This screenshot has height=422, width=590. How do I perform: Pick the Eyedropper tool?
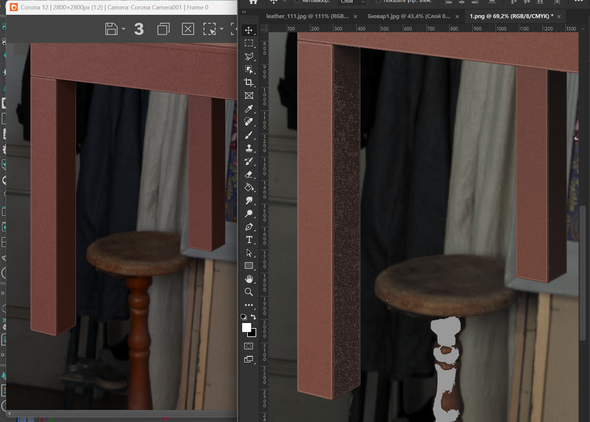(x=249, y=109)
